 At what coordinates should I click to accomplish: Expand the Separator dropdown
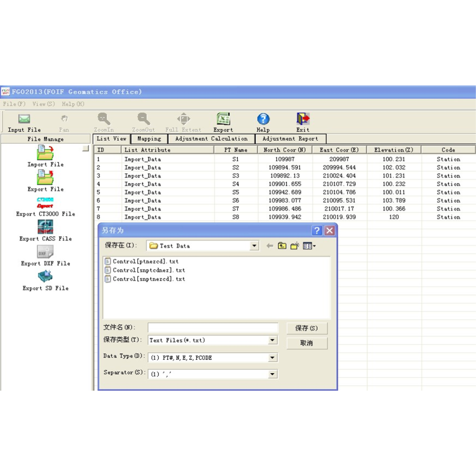coord(273,375)
